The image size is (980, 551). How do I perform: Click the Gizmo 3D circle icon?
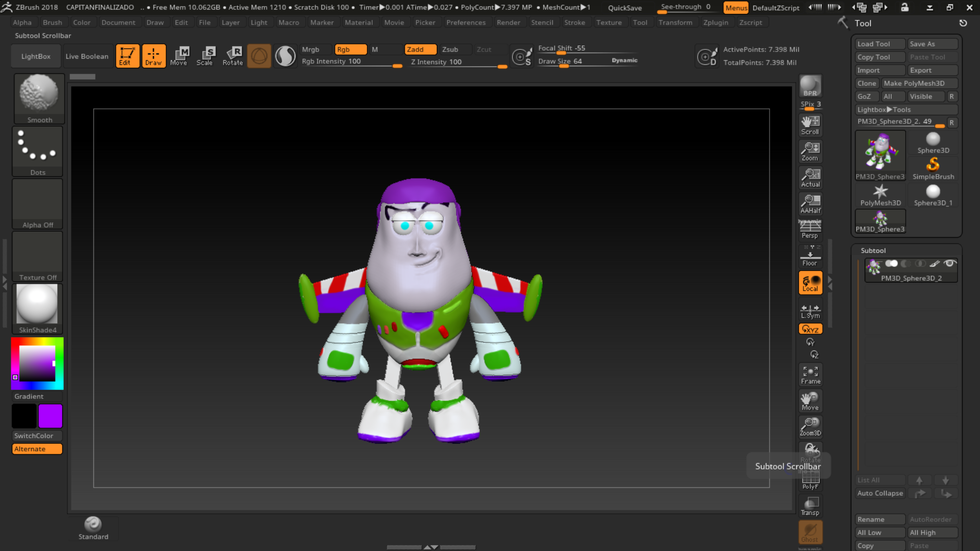259,56
